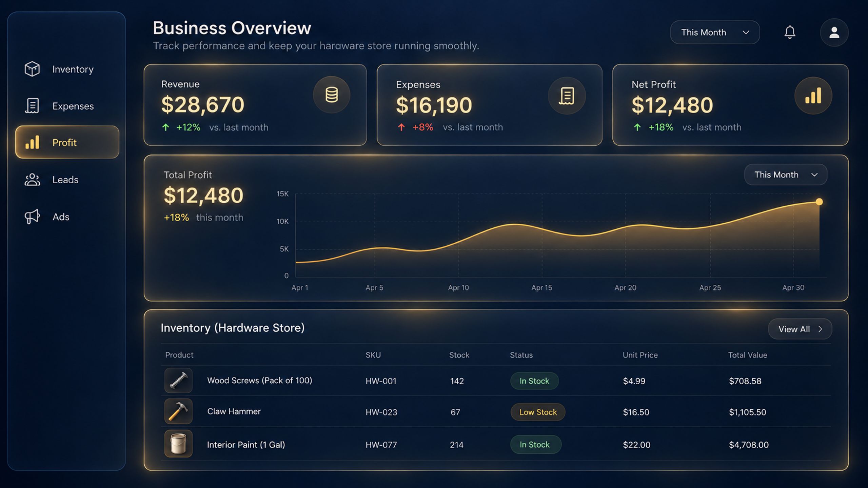Click the HW-001 SKU cell
This screenshot has width=868, height=488.
(381, 381)
